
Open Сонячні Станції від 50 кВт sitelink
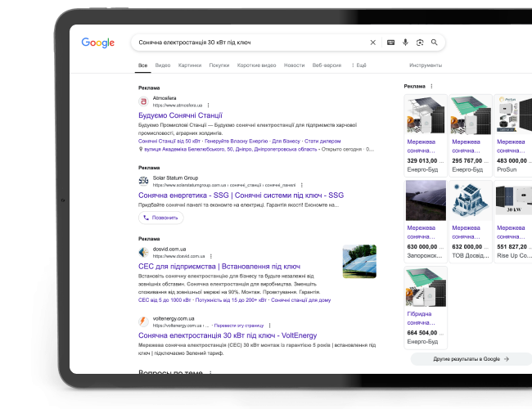tap(169, 141)
